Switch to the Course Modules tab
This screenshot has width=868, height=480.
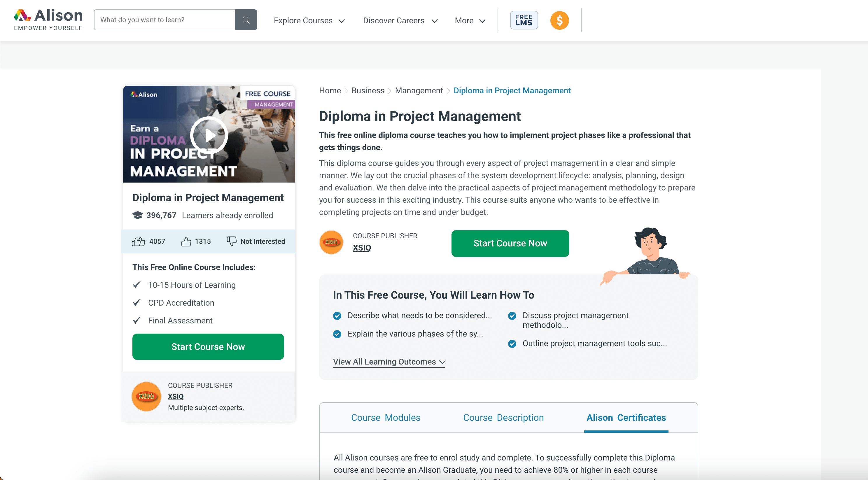[x=386, y=417]
